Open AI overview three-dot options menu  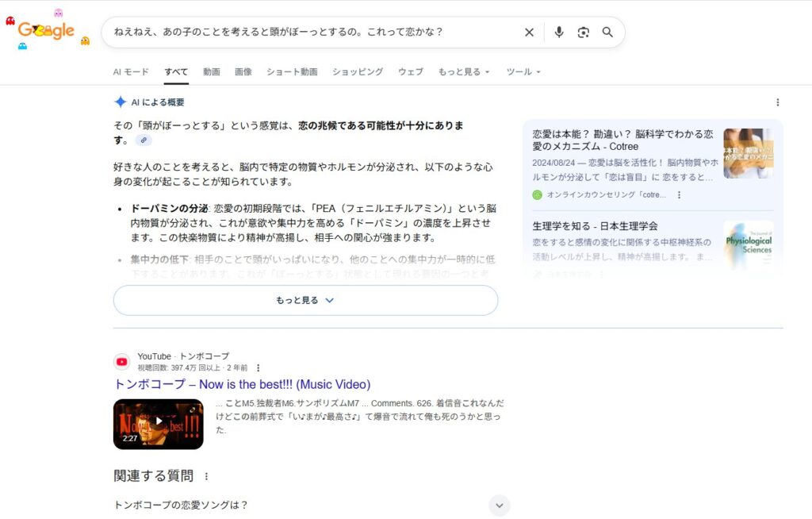point(777,102)
